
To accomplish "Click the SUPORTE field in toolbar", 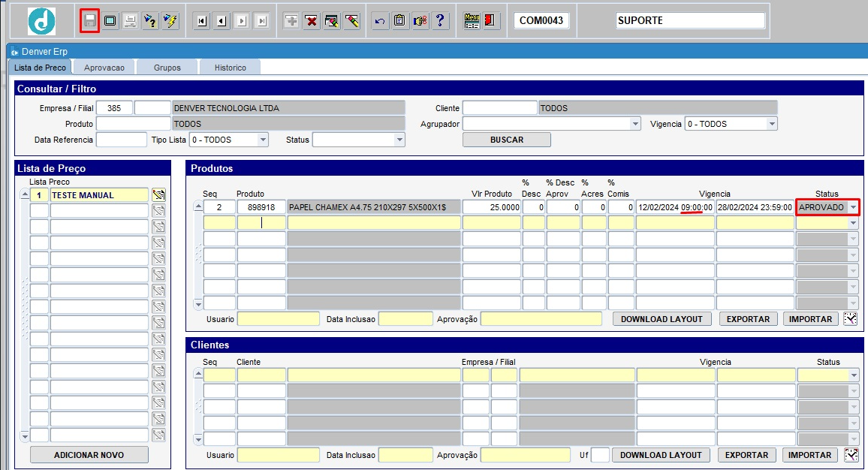I will (690, 20).
